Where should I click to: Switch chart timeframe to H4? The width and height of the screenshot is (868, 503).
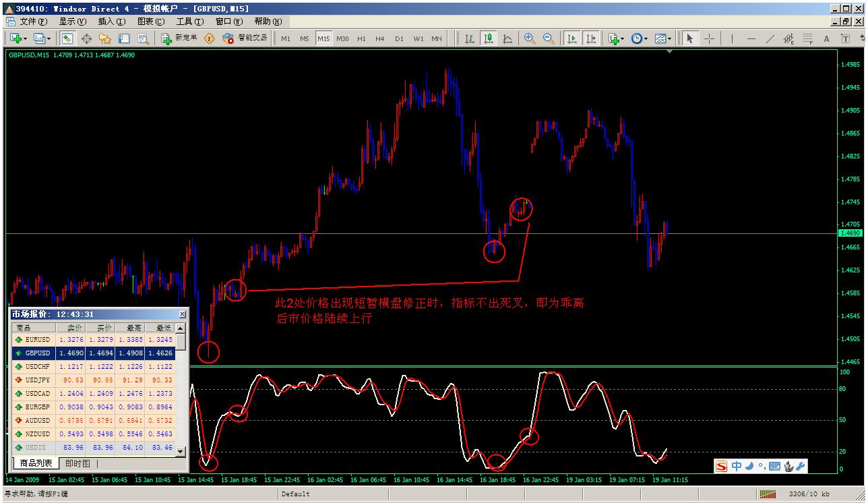(380, 38)
